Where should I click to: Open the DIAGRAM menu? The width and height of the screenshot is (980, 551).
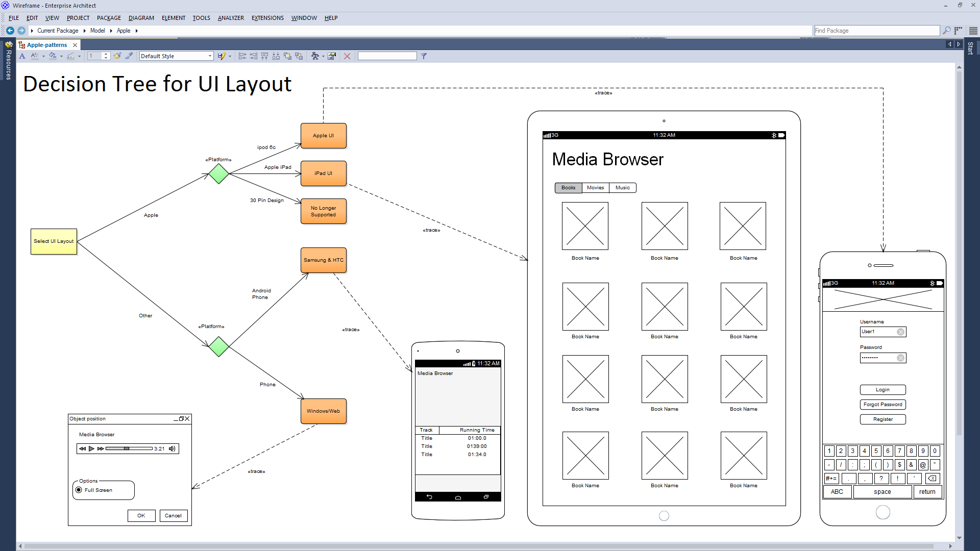[x=141, y=18]
